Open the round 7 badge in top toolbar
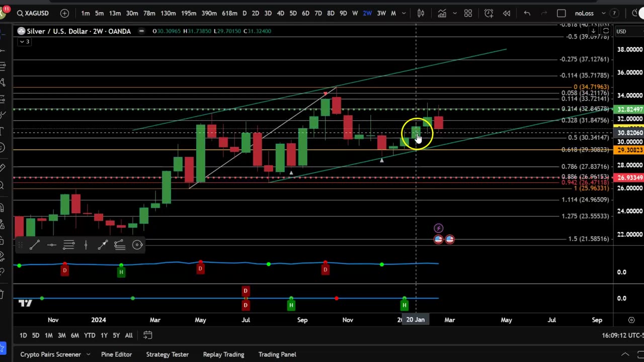The width and height of the screenshot is (644, 362). 614,13
